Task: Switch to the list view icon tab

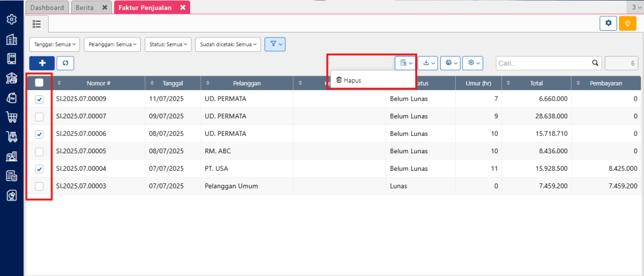Action: [37, 24]
